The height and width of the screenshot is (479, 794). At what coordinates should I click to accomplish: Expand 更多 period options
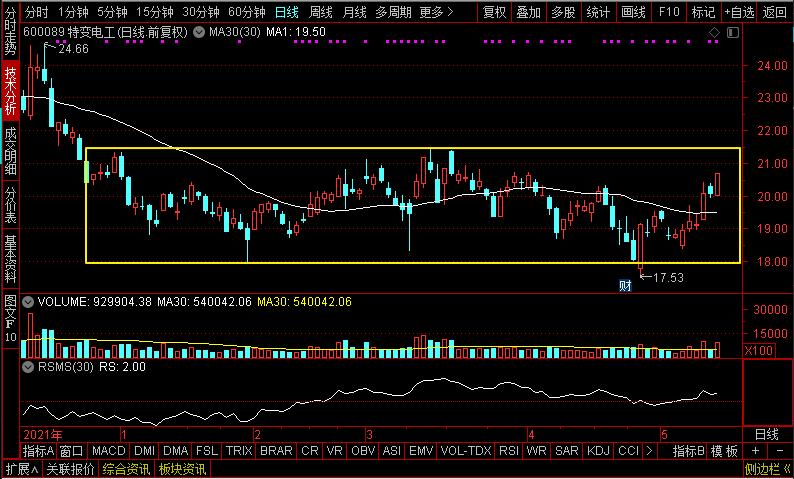click(x=436, y=12)
